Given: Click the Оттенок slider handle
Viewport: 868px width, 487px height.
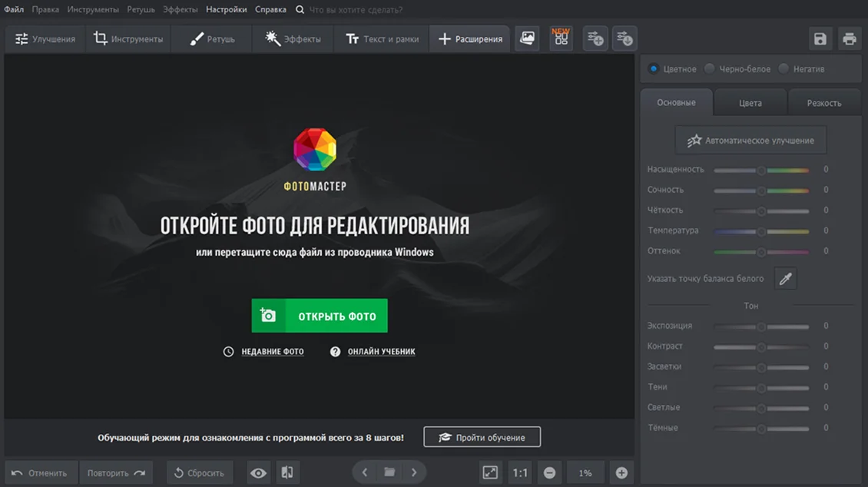Looking at the screenshot, I should [x=761, y=252].
